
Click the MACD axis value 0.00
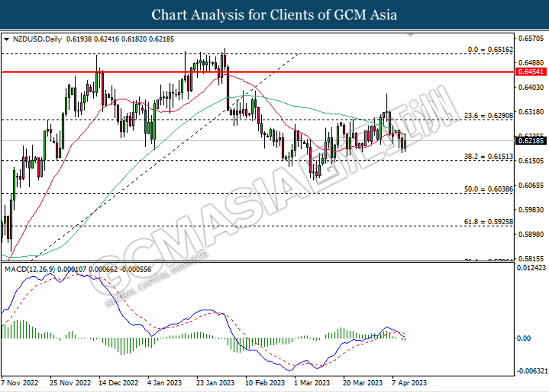524,338
